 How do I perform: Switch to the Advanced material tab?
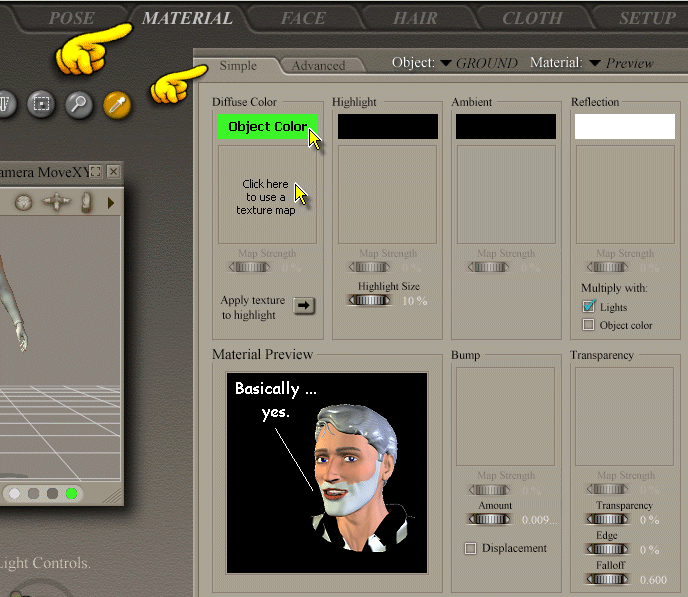coord(318,66)
